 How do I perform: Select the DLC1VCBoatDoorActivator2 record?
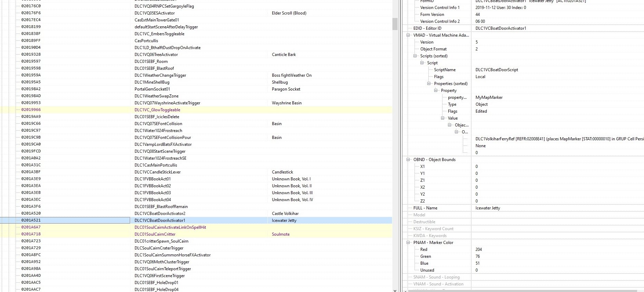pyautogui.click(x=196, y=214)
